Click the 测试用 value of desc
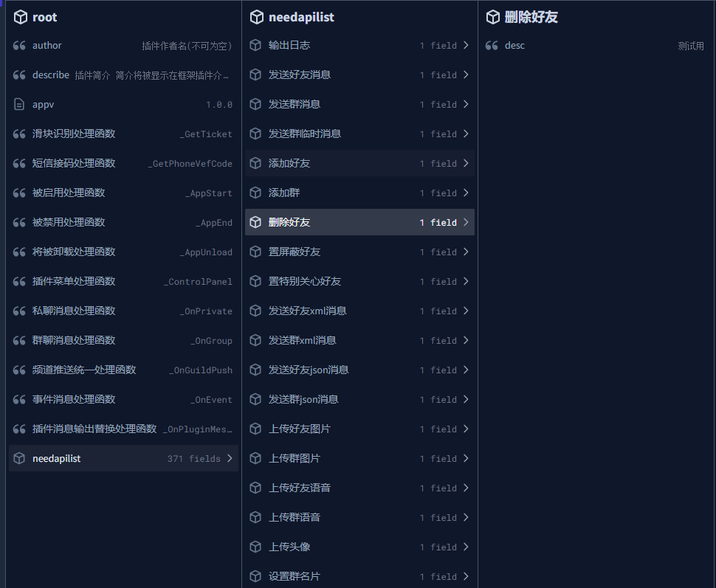This screenshot has width=716, height=588. 691,46
